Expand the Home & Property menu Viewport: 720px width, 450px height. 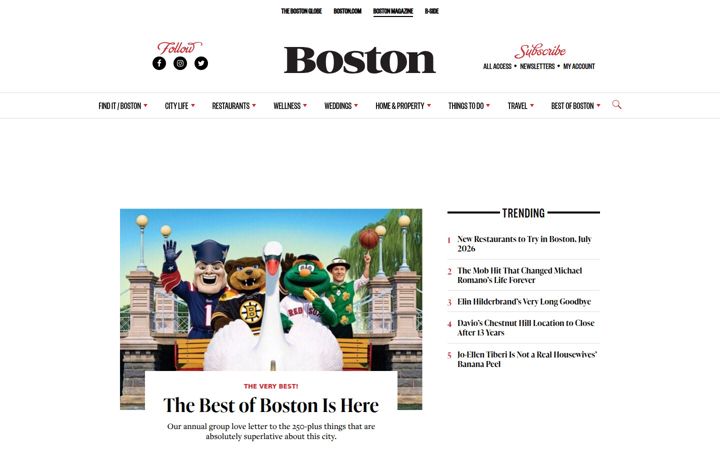point(403,106)
